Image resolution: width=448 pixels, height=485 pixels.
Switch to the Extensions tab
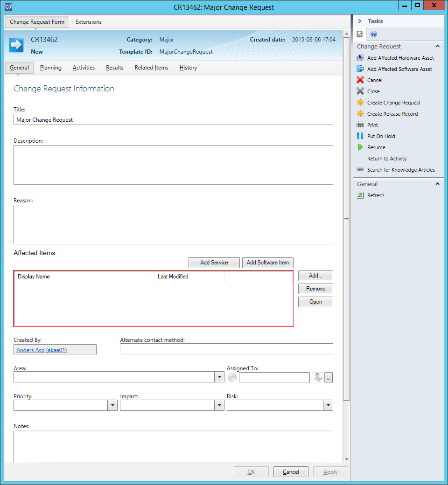tap(89, 22)
